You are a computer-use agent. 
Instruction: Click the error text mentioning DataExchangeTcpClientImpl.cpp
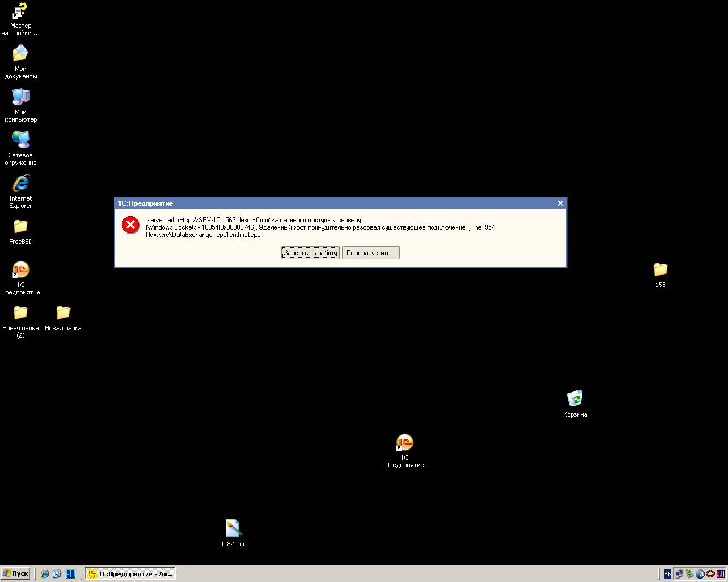(203, 235)
